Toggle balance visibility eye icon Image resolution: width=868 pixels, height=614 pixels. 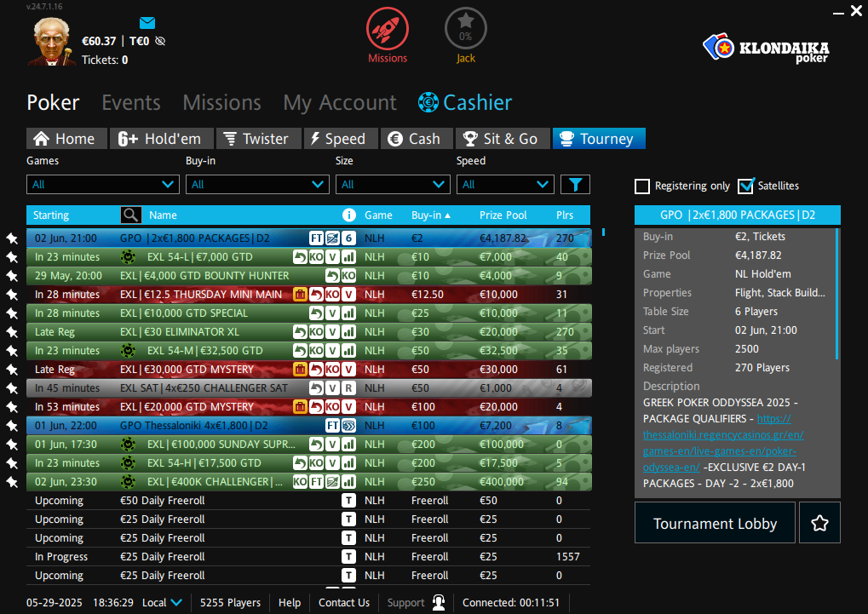point(160,41)
